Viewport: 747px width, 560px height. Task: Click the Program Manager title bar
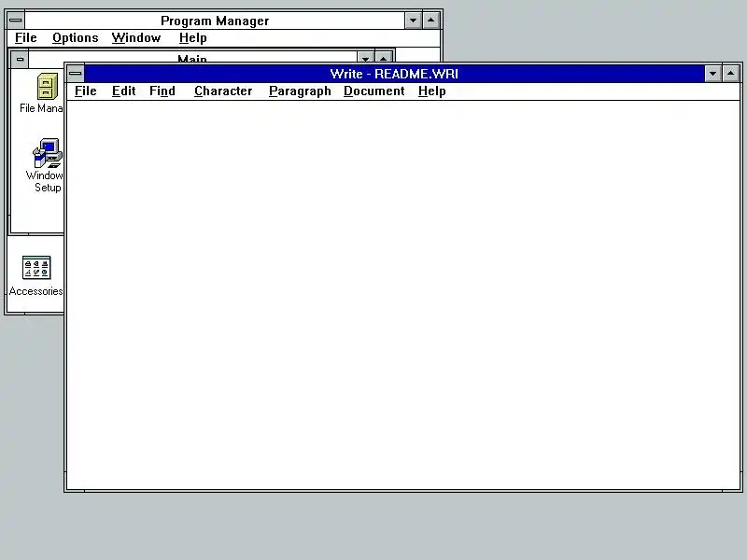pyautogui.click(x=215, y=21)
